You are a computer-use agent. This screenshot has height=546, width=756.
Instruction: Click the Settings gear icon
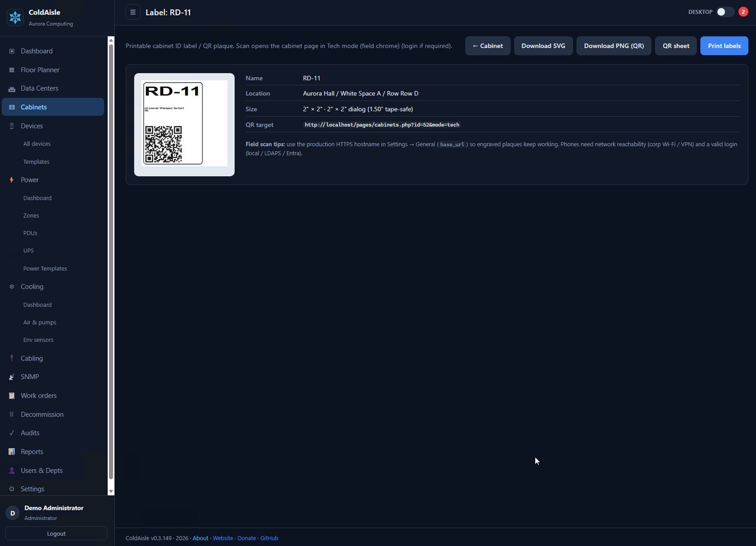click(x=12, y=489)
